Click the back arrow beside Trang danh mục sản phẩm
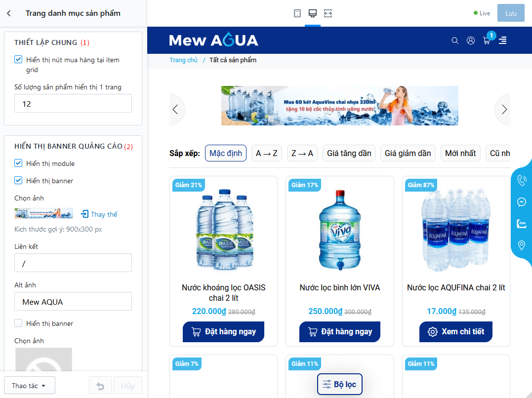This screenshot has width=532, height=398. tap(9, 13)
